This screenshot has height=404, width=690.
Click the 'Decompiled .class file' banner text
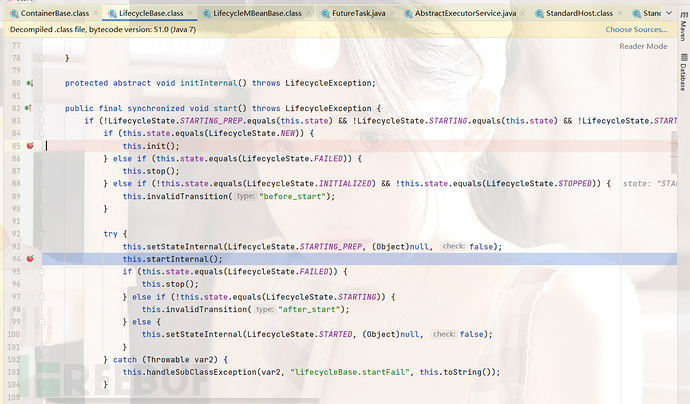[x=103, y=29]
